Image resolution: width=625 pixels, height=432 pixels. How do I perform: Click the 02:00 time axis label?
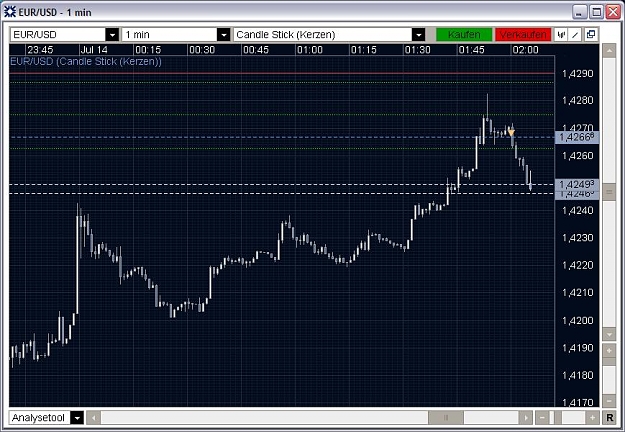coord(525,50)
